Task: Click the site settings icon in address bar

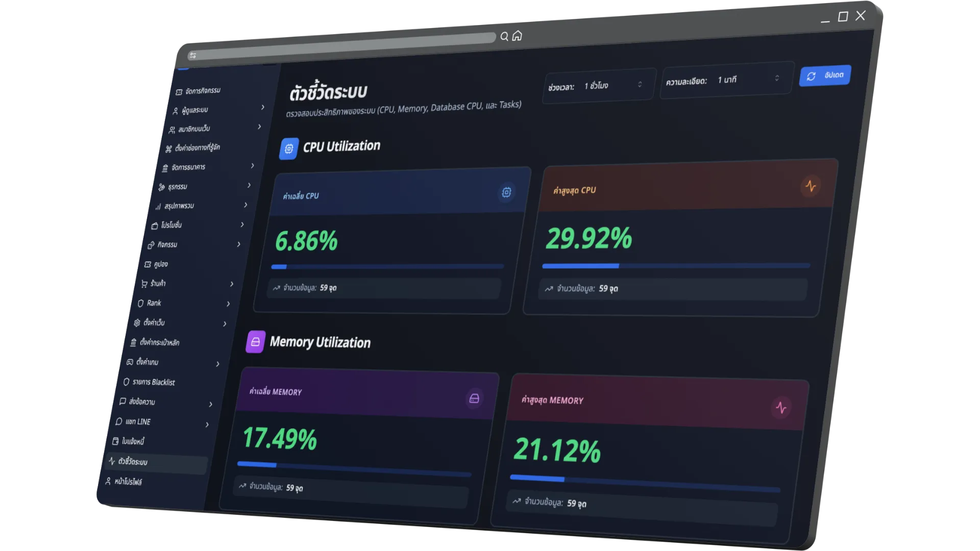Action: pos(192,55)
